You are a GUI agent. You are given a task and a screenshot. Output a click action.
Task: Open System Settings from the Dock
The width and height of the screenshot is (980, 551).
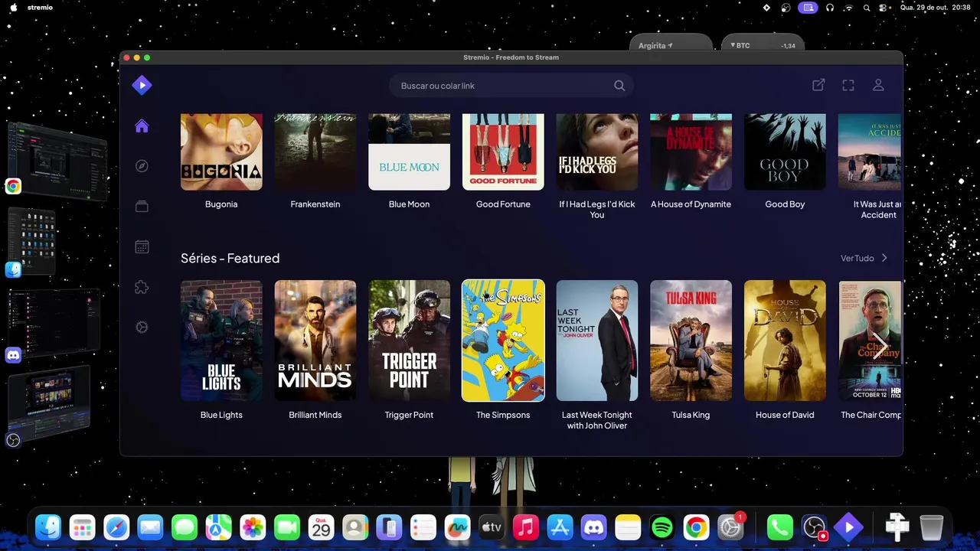click(730, 527)
